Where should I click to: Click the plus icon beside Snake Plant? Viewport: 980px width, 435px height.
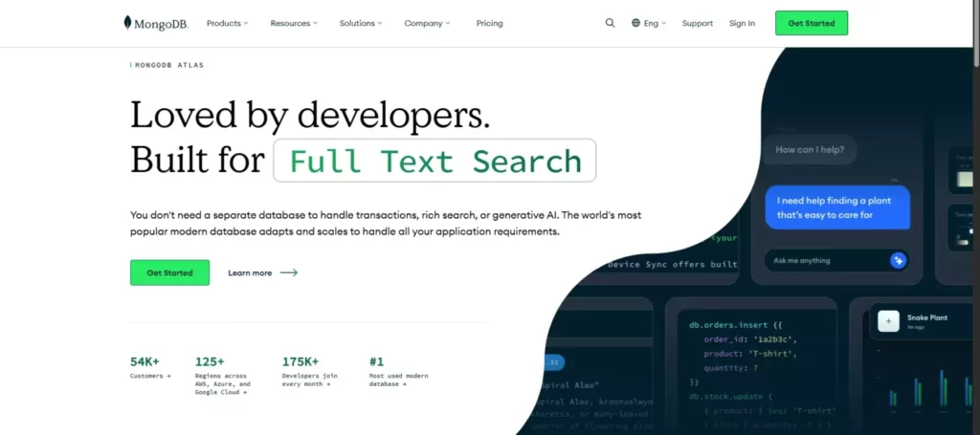pos(888,321)
